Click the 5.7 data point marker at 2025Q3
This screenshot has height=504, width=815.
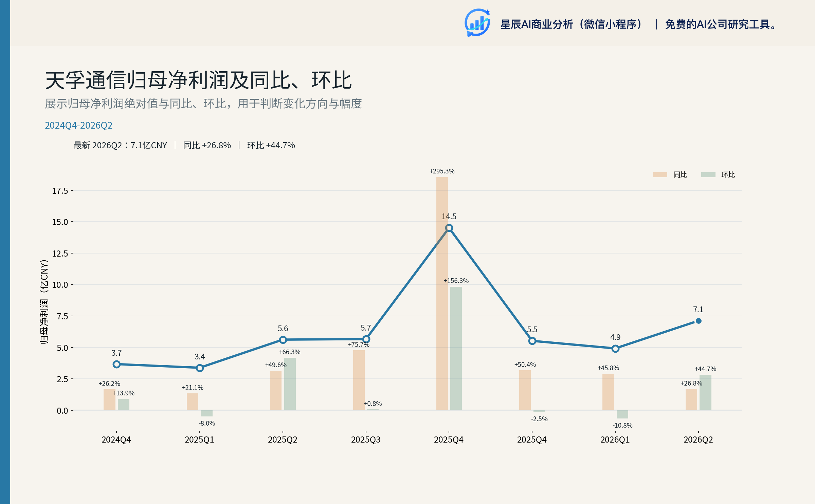click(x=366, y=339)
